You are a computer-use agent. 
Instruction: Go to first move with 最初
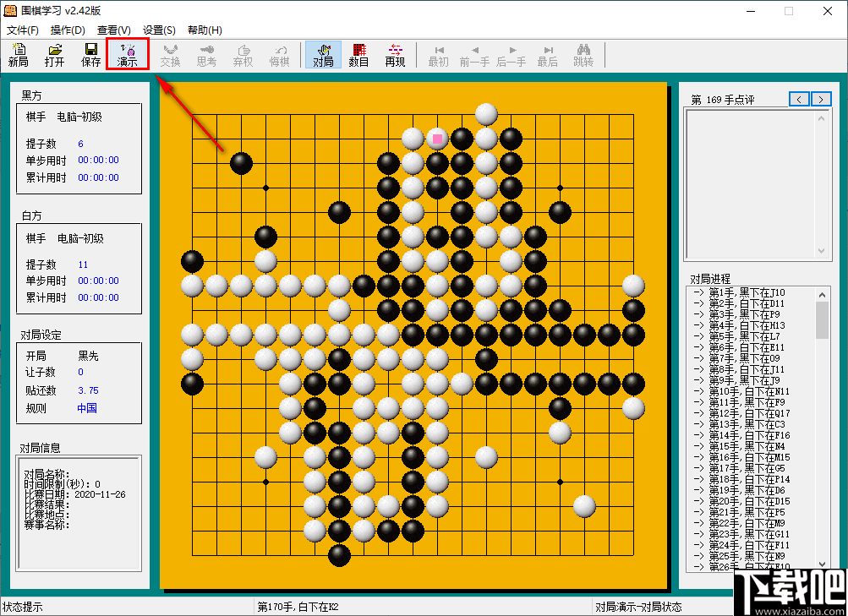[x=438, y=57]
